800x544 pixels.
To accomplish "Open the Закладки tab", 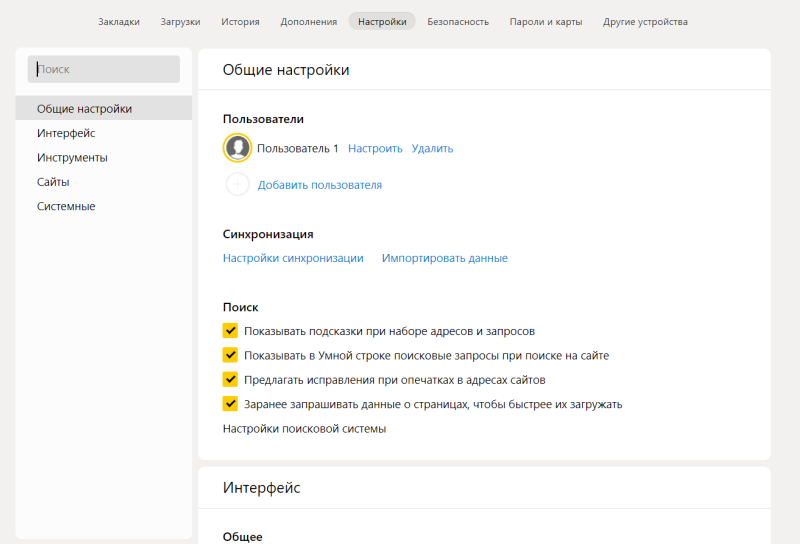I will 119,21.
